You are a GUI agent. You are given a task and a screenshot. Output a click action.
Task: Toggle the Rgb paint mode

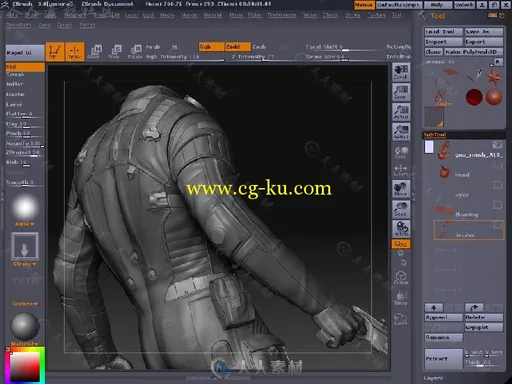[211, 47]
